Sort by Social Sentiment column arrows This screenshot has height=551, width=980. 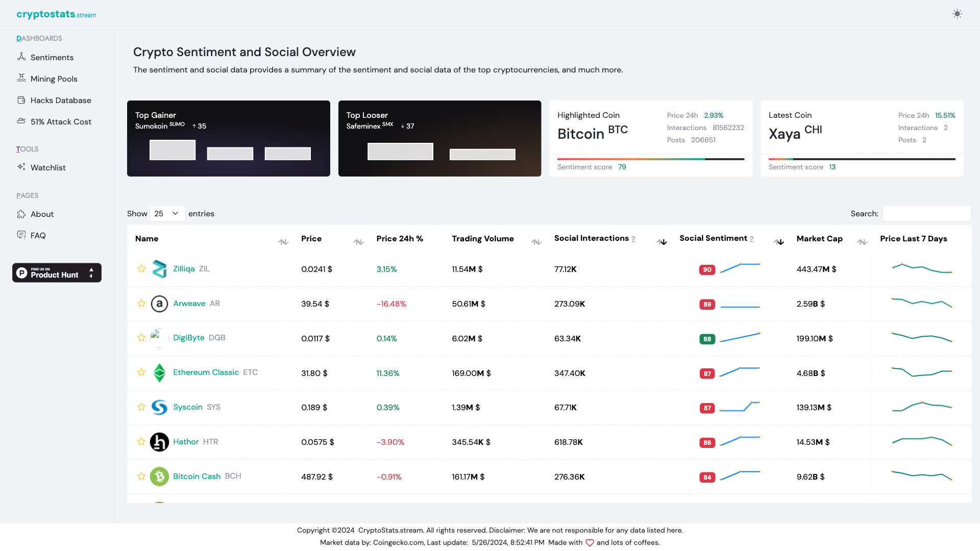(x=779, y=242)
